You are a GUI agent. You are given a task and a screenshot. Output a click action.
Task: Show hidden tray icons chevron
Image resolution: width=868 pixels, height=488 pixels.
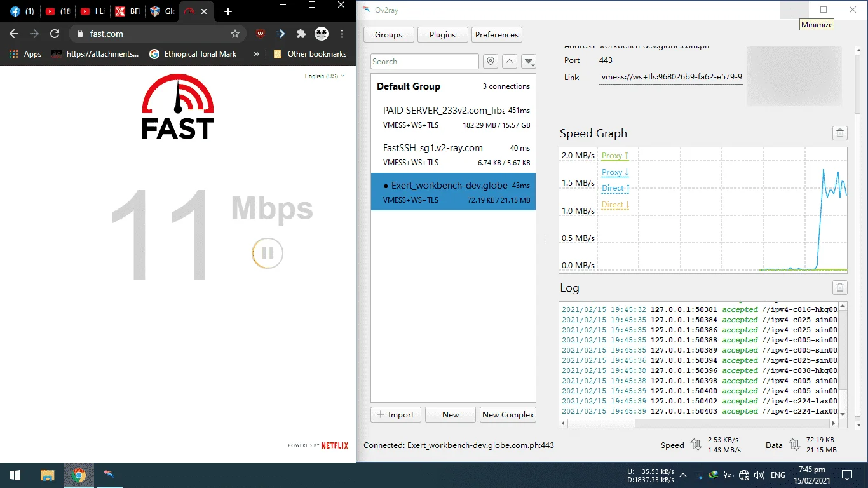[683, 475]
